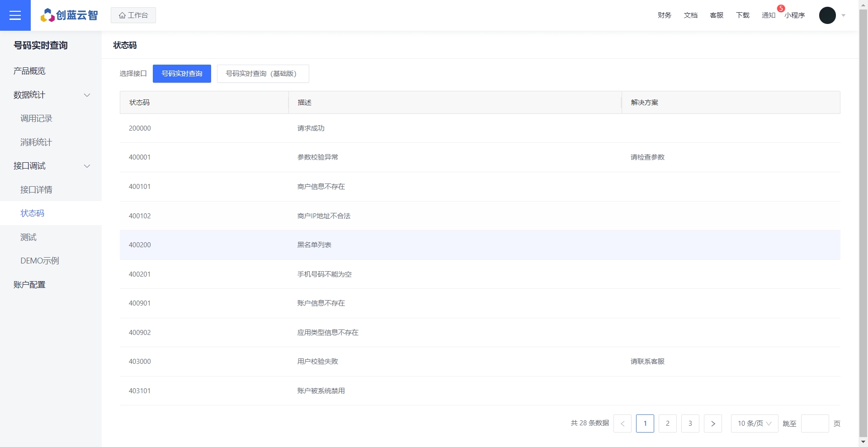Click the scrollbar down arrow
Image resolution: width=868 pixels, height=447 pixels.
click(x=863, y=442)
